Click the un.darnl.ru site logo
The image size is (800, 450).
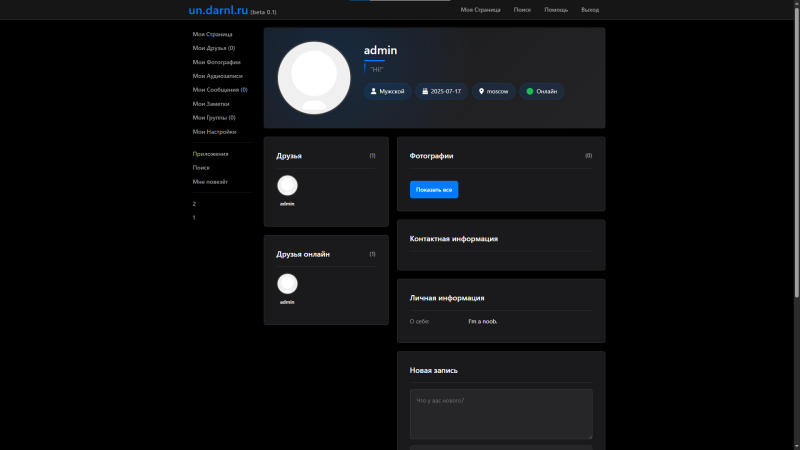pyautogui.click(x=218, y=10)
